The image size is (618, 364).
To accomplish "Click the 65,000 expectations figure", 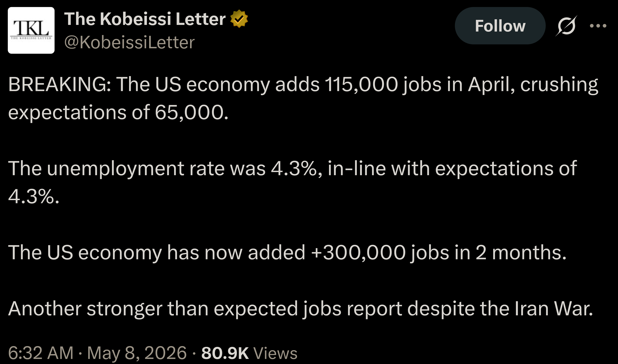I will pyautogui.click(x=189, y=112).
